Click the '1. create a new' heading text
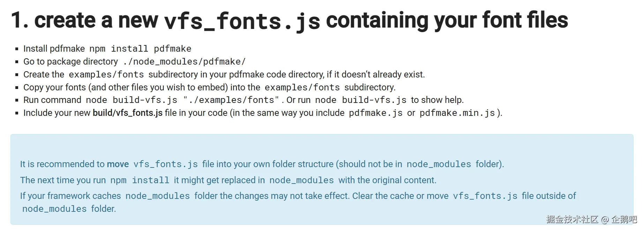Image resolution: width=644 pixels, height=231 pixels. 84,20
